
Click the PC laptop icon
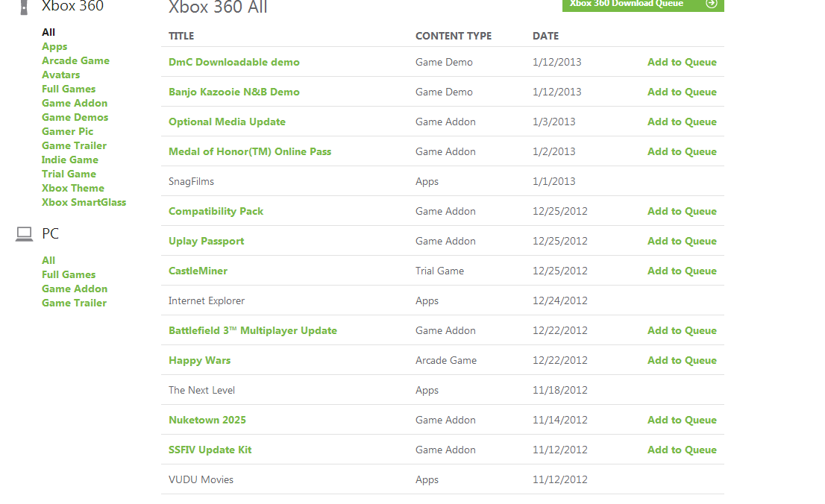point(24,234)
